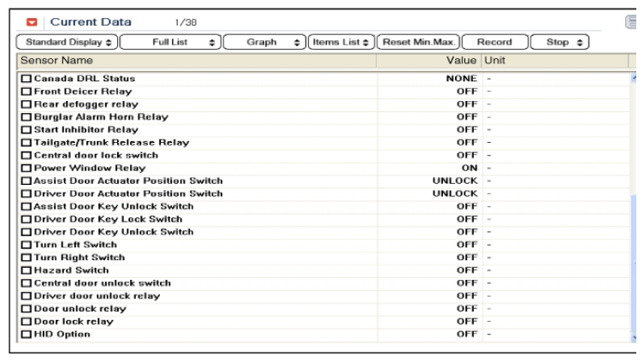Enable the Door lock relay checkbox
The height and width of the screenshot is (362, 644).
[27, 321]
